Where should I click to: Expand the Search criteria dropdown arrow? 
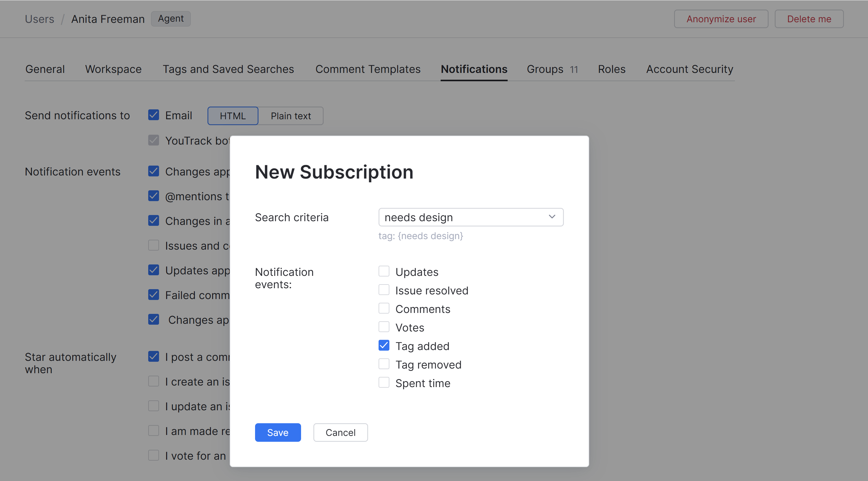(551, 217)
